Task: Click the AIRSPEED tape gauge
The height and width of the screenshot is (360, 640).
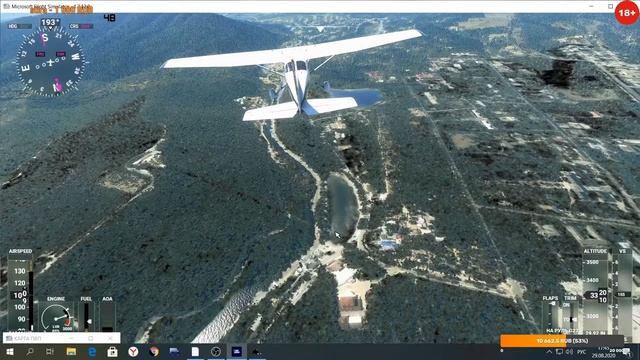Action: tap(20, 291)
